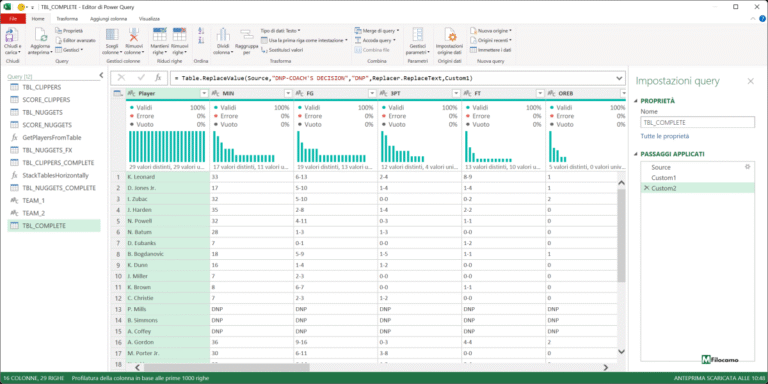Click the vertical scrollbar down arrow
This screenshot has height=384, width=768.
[x=622, y=352]
